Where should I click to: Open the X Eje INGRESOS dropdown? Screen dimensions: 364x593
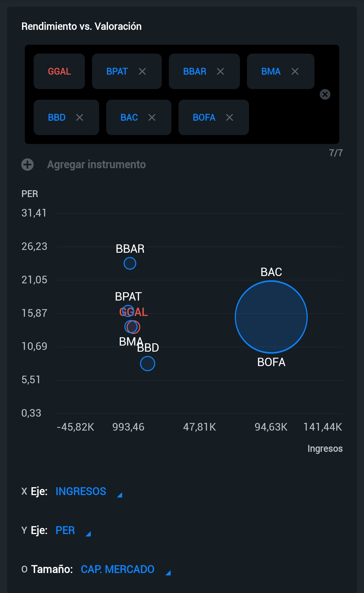click(89, 492)
